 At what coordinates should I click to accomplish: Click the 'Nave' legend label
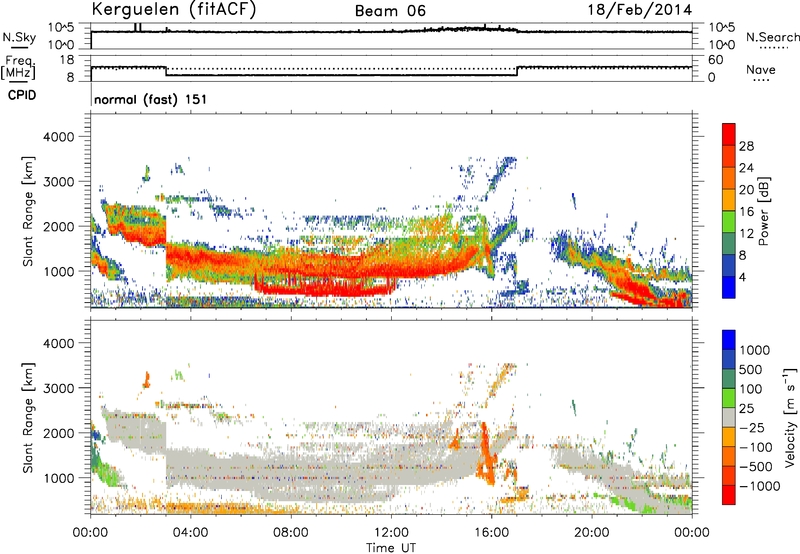point(760,69)
